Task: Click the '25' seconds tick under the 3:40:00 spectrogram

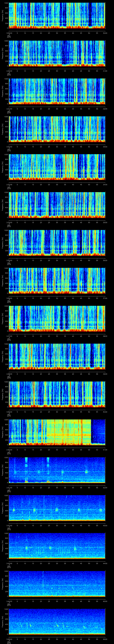Action: (x=49, y=450)
